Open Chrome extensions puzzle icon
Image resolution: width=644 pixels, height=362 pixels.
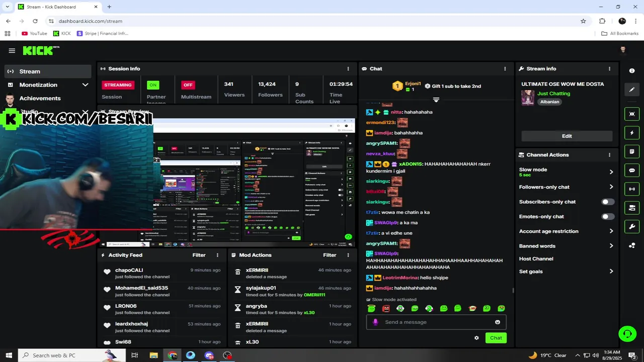[x=602, y=21]
